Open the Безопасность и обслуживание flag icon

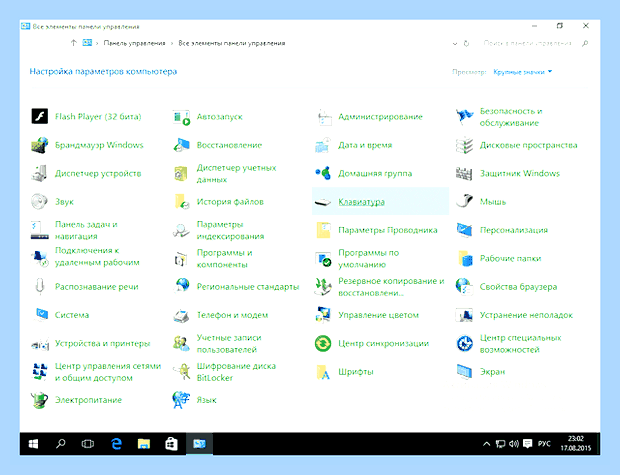point(465,117)
